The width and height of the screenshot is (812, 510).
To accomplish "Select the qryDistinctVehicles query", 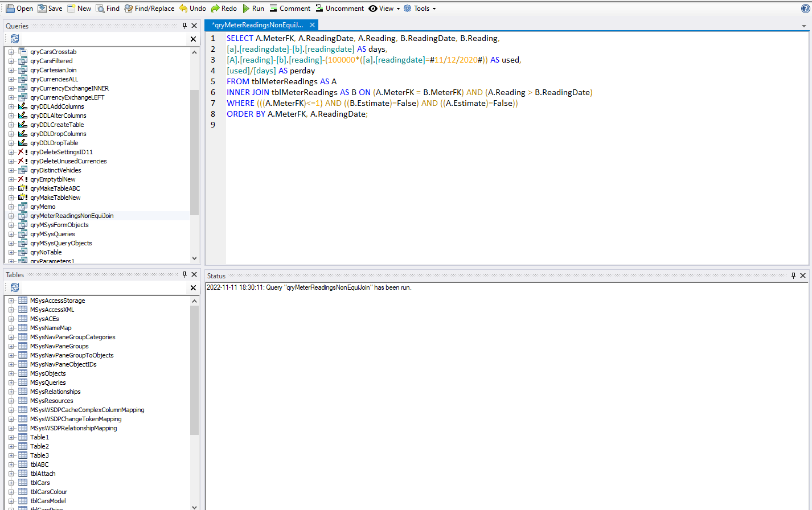I will pyautogui.click(x=56, y=170).
